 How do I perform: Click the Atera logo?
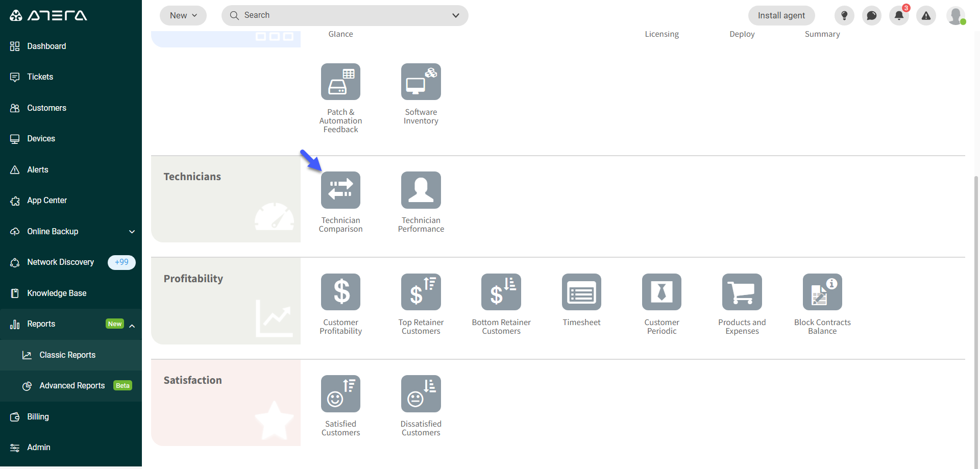tap(48, 15)
